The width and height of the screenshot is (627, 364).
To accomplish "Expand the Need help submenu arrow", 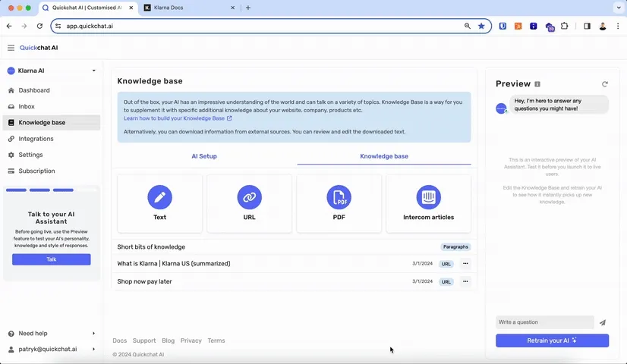I will [x=94, y=333].
